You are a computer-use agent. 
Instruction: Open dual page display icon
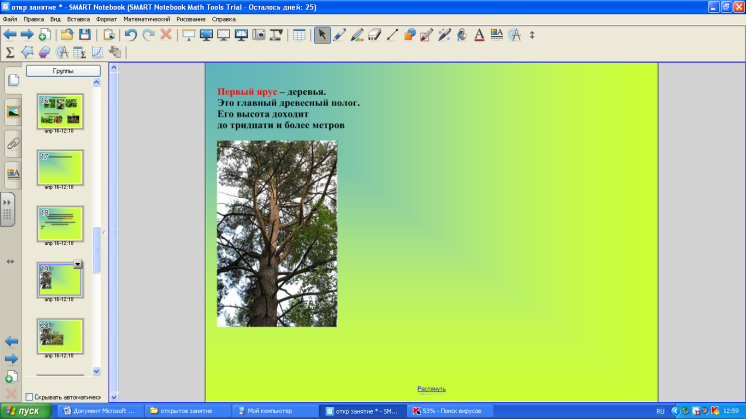pyautogui.click(x=241, y=35)
